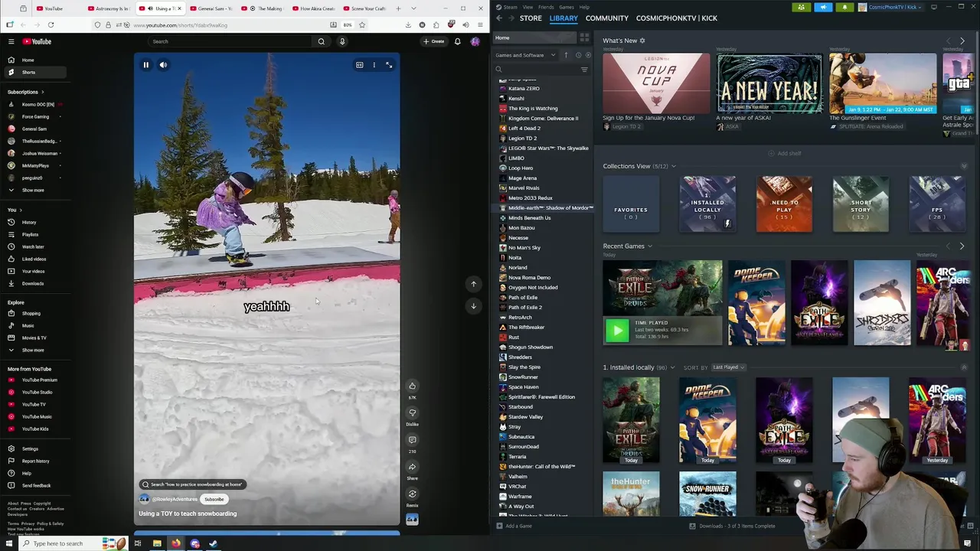
Task: Go to the next Short (down arrow)
Action: (x=473, y=306)
